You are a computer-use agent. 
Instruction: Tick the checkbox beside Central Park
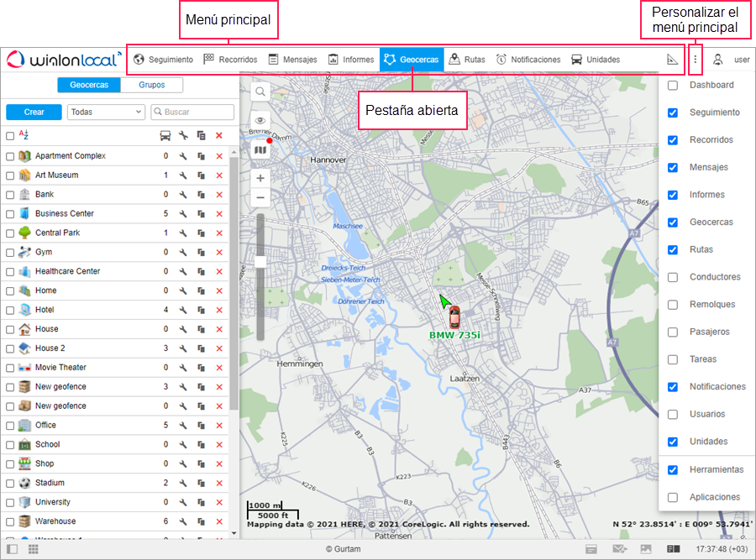[10, 233]
